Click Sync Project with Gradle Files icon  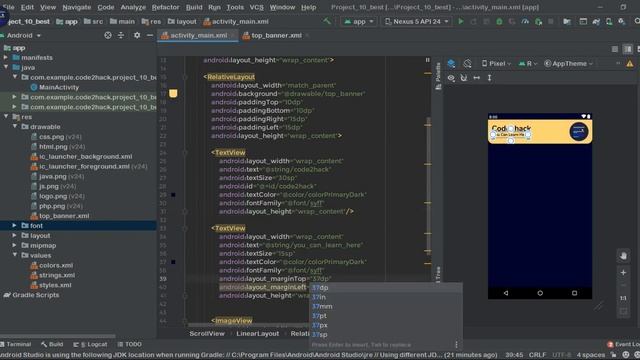pyautogui.click(x=596, y=21)
